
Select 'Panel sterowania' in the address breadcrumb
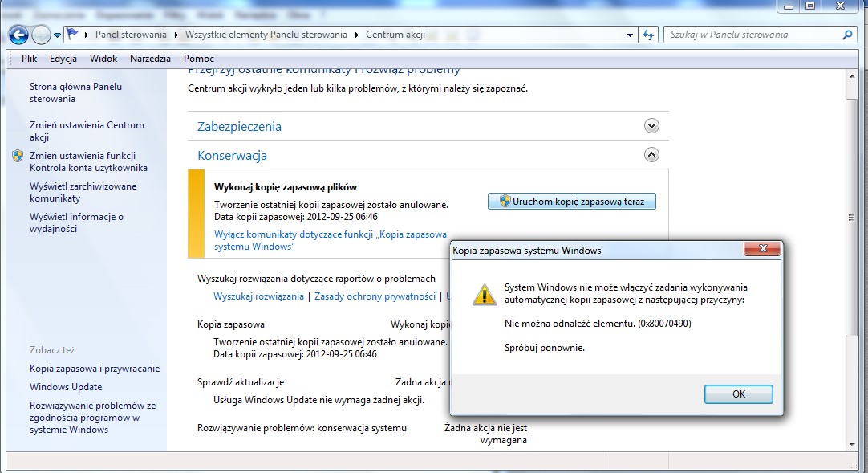pos(131,35)
